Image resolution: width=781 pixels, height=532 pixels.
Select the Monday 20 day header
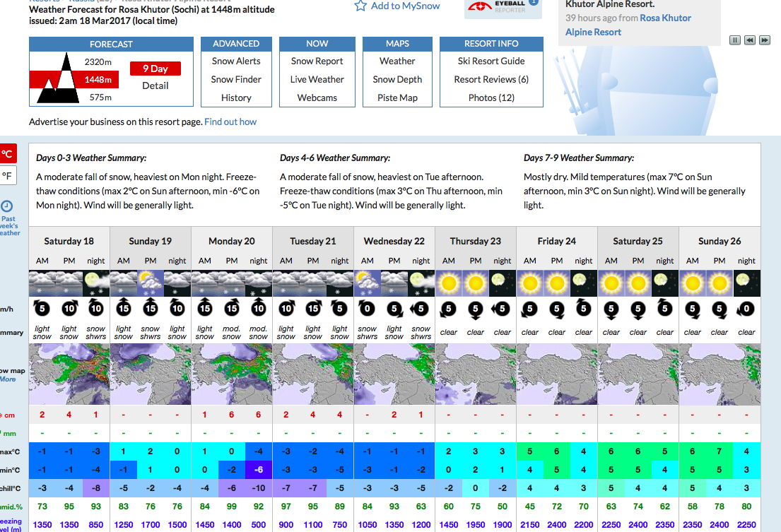[232, 242]
